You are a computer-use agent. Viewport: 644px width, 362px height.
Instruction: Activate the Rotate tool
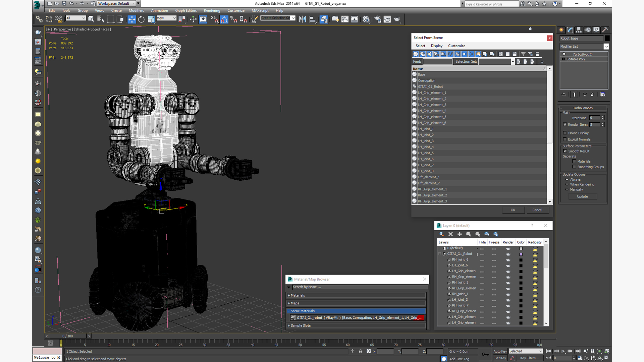click(141, 19)
